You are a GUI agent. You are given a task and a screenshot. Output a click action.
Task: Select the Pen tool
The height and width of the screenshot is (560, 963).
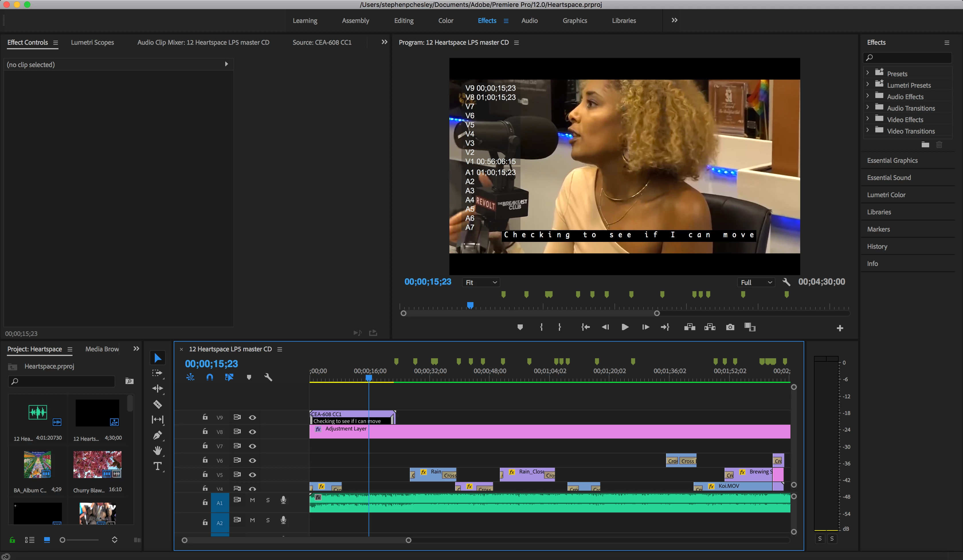pyautogui.click(x=157, y=435)
